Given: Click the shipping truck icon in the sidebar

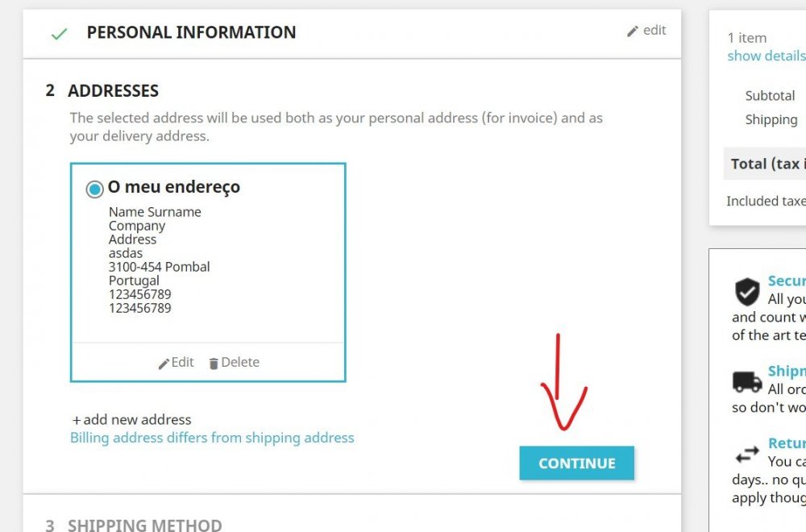Looking at the screenshot, I should coord(747,381).
